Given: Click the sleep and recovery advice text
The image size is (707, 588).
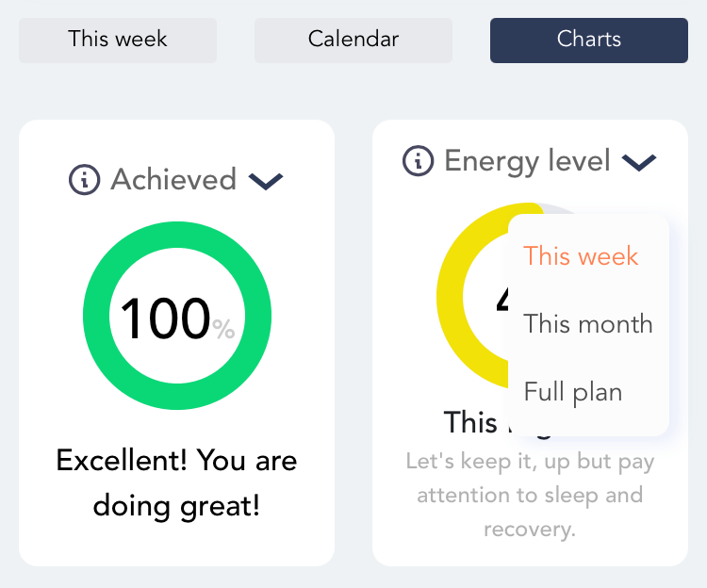Looking at the screenshot, I should tap(530, 495).
